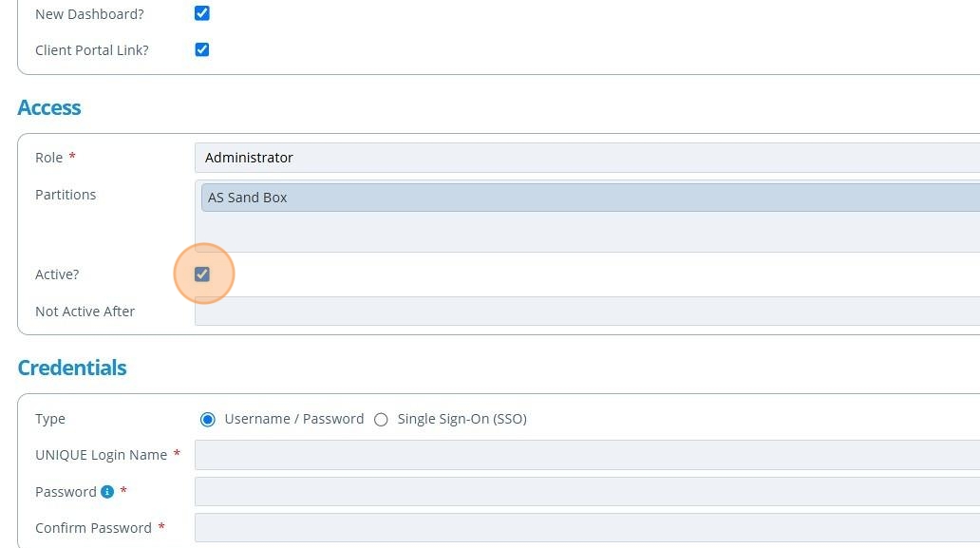Click the Credentials section heading
This screenshot has width=980, height=548.
coord(72,368)
